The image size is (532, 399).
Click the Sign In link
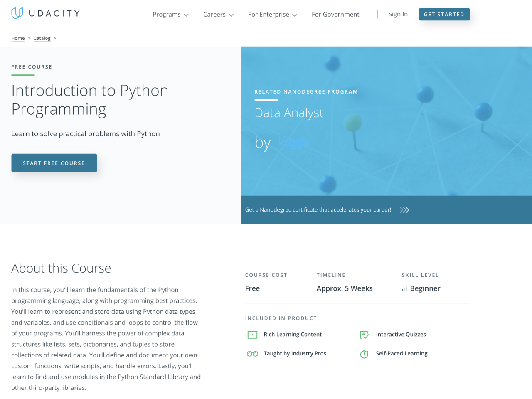tap(398, 14)
